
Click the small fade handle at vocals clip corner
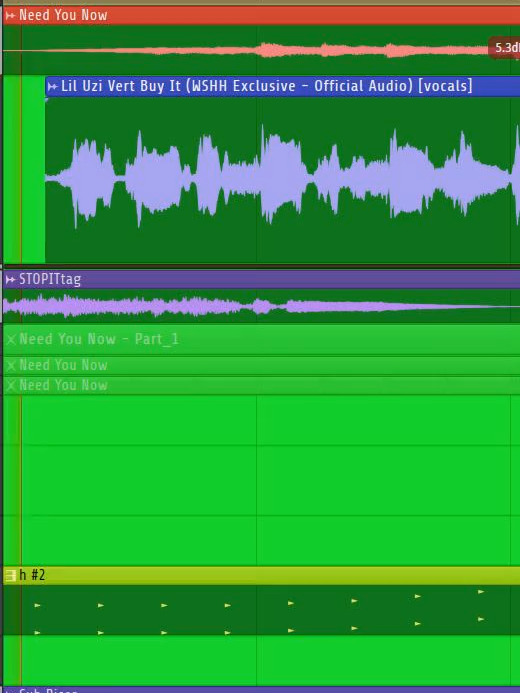(47, 100)
